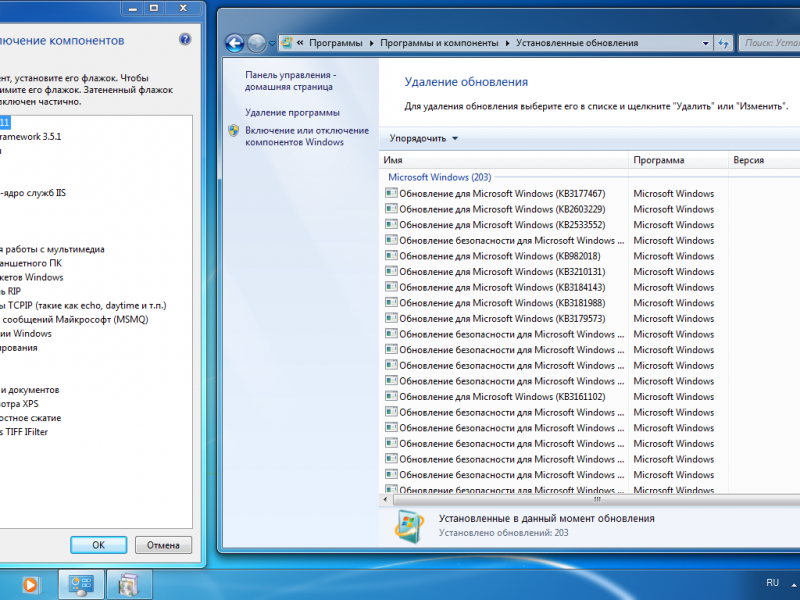Expand the address bar history dropdown
The image size is (800, 600).
coord(706,43)
